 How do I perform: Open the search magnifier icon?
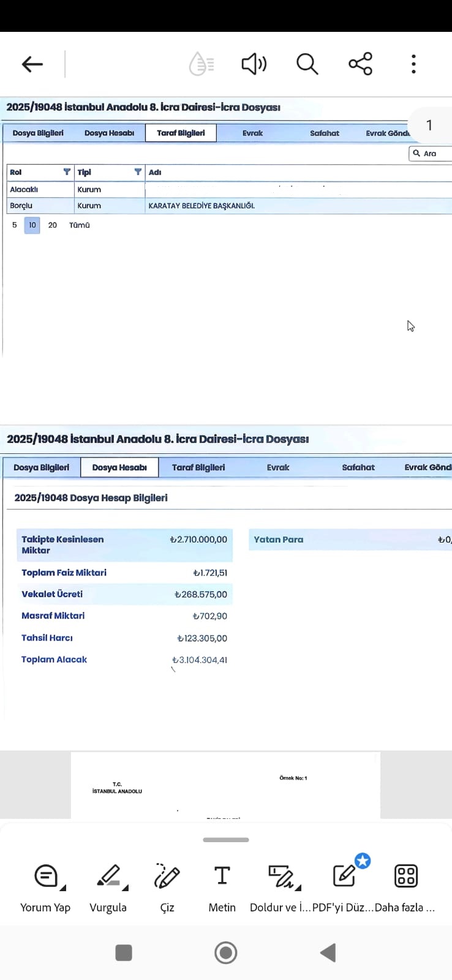click(x=307, y=64)
